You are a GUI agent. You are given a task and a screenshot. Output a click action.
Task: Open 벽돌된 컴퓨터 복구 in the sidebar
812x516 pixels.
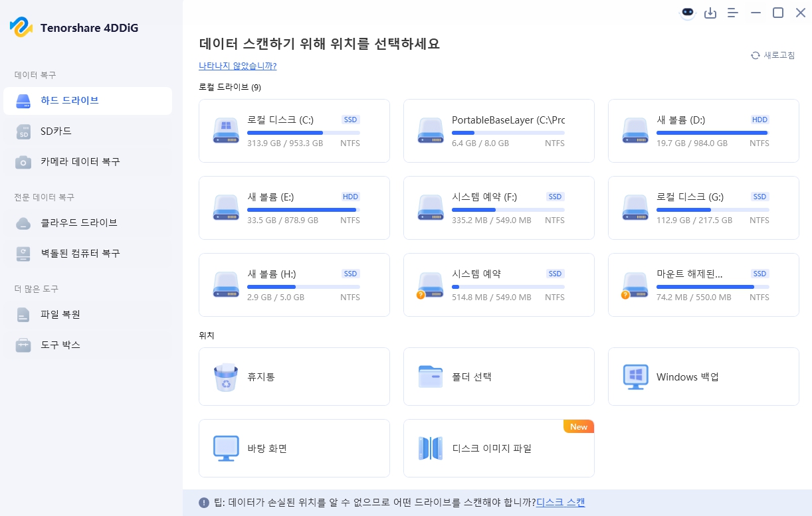click(x=87, y=254)
